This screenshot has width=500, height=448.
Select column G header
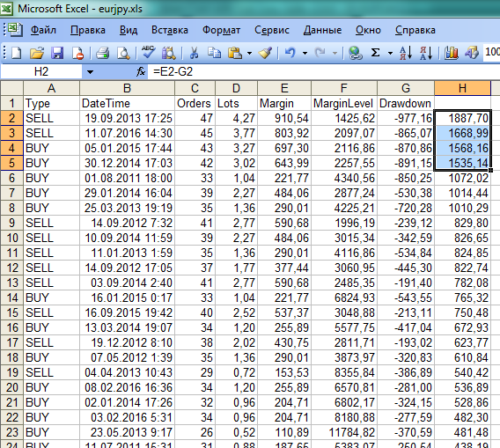pos(406,88)
